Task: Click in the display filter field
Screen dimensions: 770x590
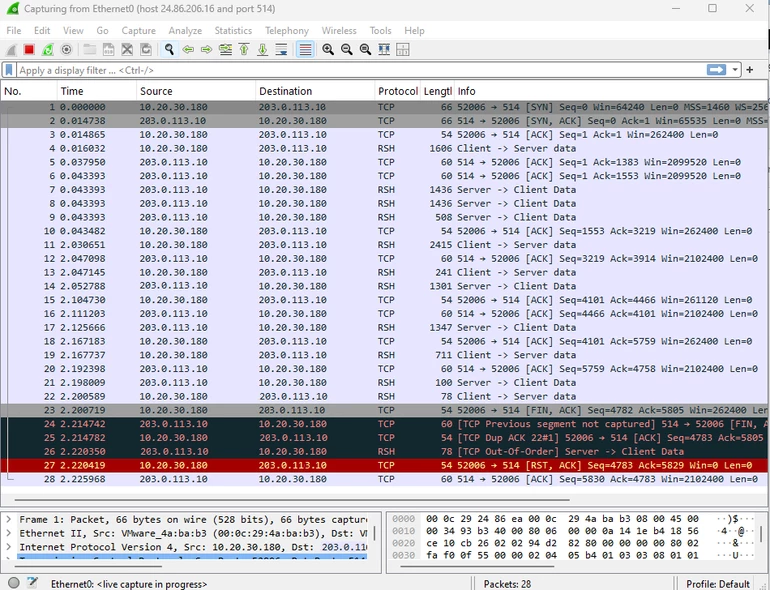Action: (361, 70)
